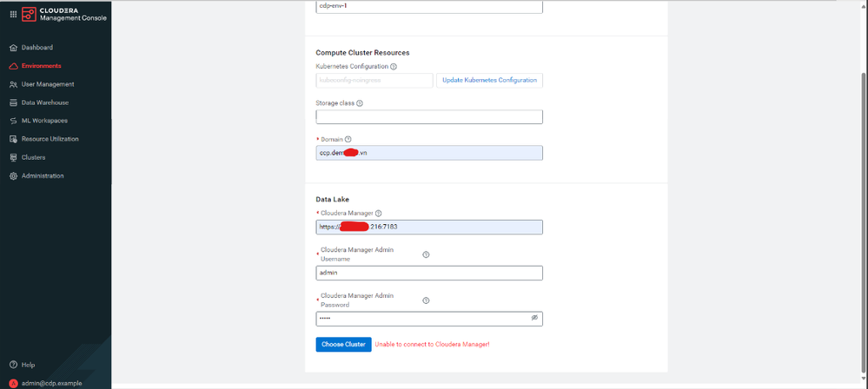
Task: Show help tooltip for Cloudera Manager
Action: [x=379, y=213]
